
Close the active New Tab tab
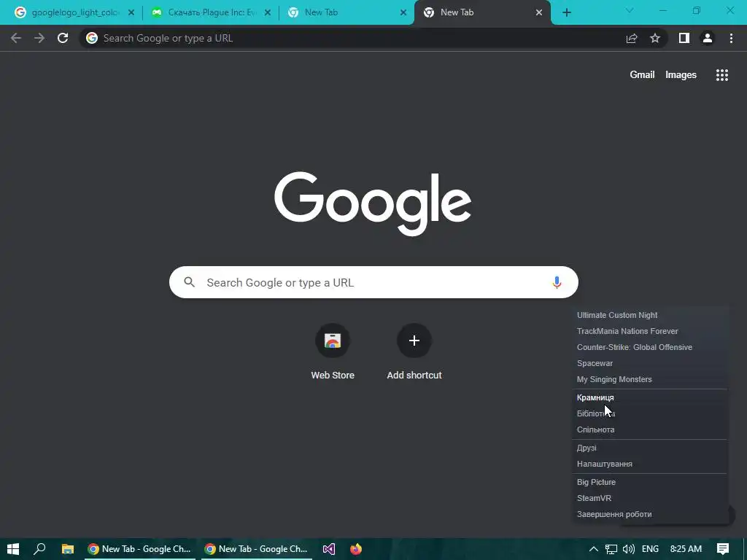[x=539, y=12]
